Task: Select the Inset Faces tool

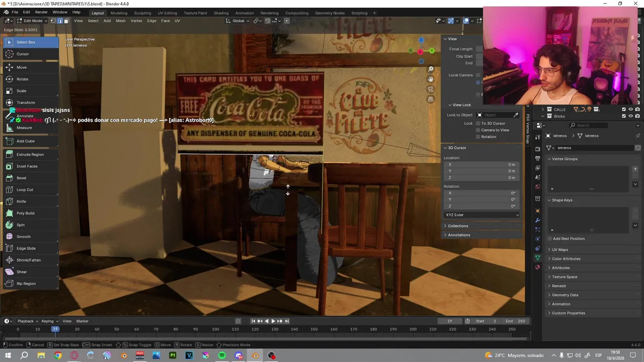Action: click(30, 166)
